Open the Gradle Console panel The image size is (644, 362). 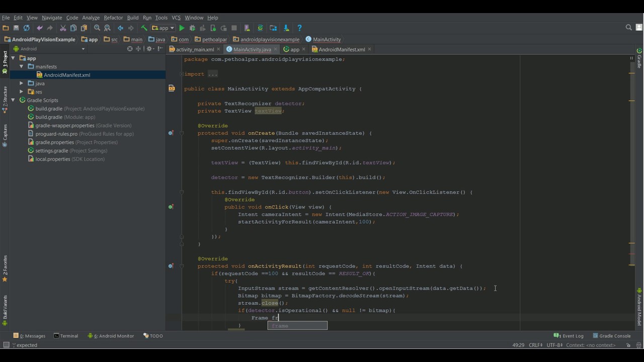611,336
